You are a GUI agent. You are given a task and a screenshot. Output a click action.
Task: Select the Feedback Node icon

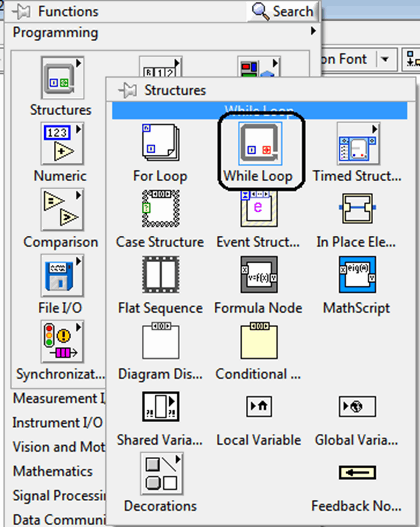click(x=356, y=472)
